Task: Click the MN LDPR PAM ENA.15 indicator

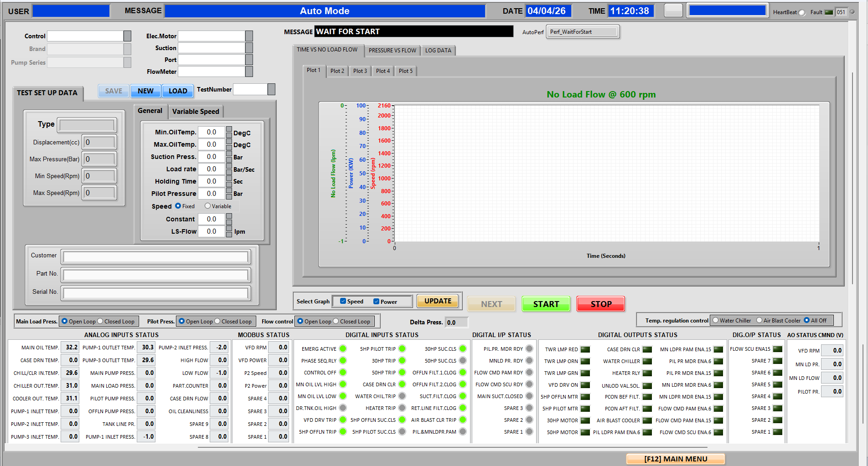Action: point(718,349)
